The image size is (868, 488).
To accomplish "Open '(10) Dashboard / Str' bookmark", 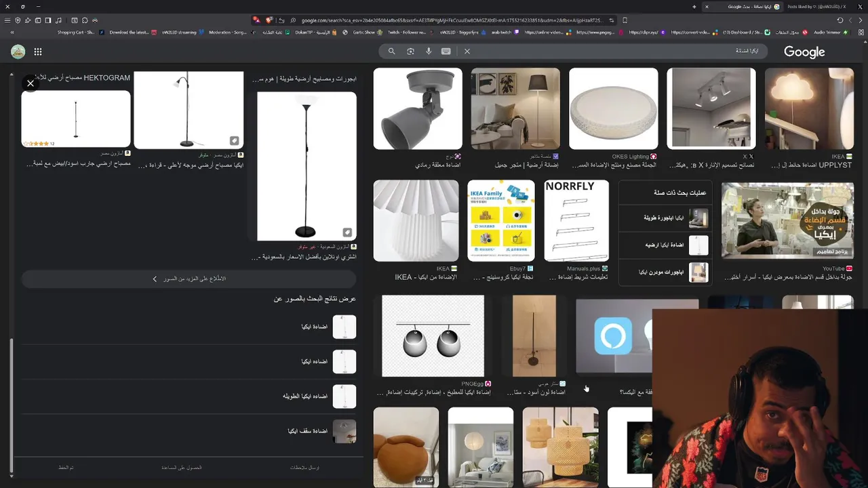I will click(x=747, y=32).
